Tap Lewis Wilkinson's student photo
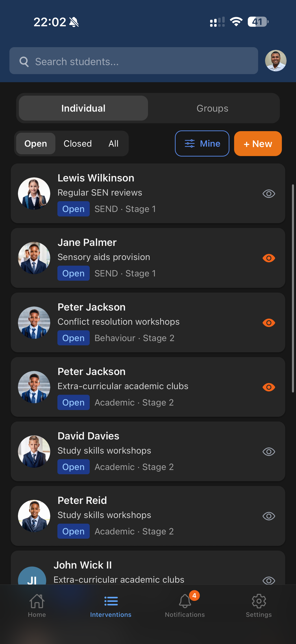Image resolution: width=296 pixels, height=644 pixels. (x=34, y=194)
